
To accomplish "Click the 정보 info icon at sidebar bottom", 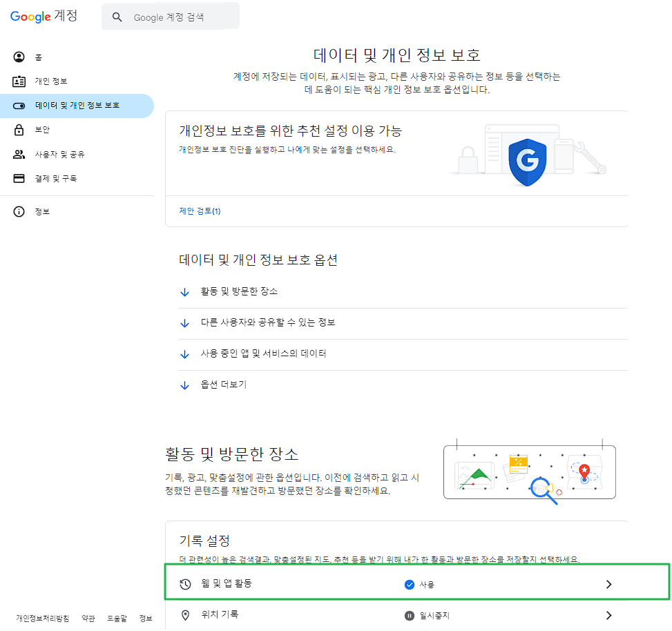I will pyautogui.click(x=19, y=211).
